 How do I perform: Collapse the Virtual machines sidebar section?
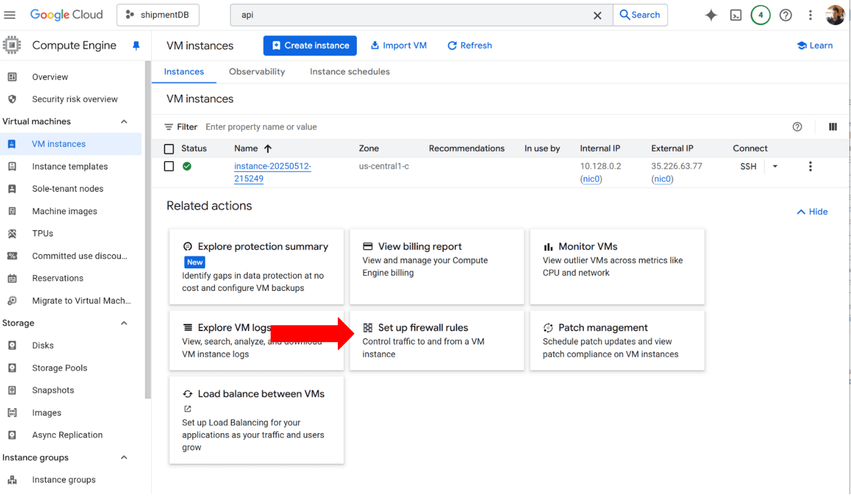click(x=124, y=122)
